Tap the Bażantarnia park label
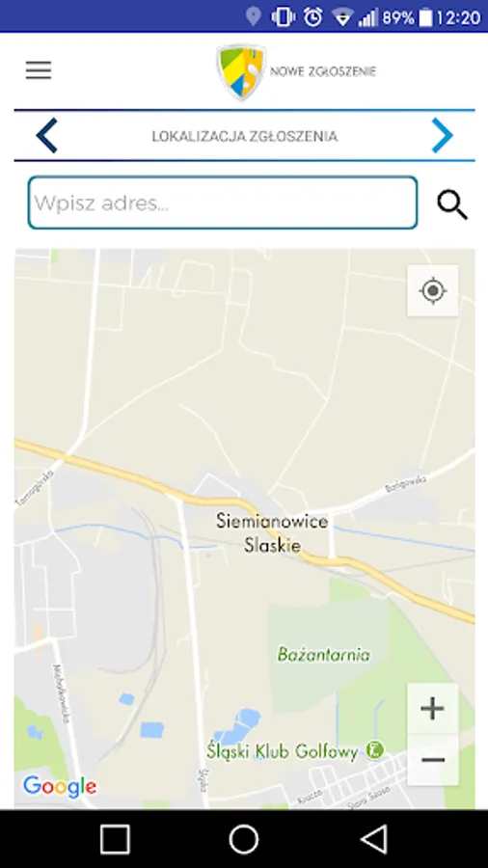The height and width of the screenshot is (868, 488). coord(324,655)
